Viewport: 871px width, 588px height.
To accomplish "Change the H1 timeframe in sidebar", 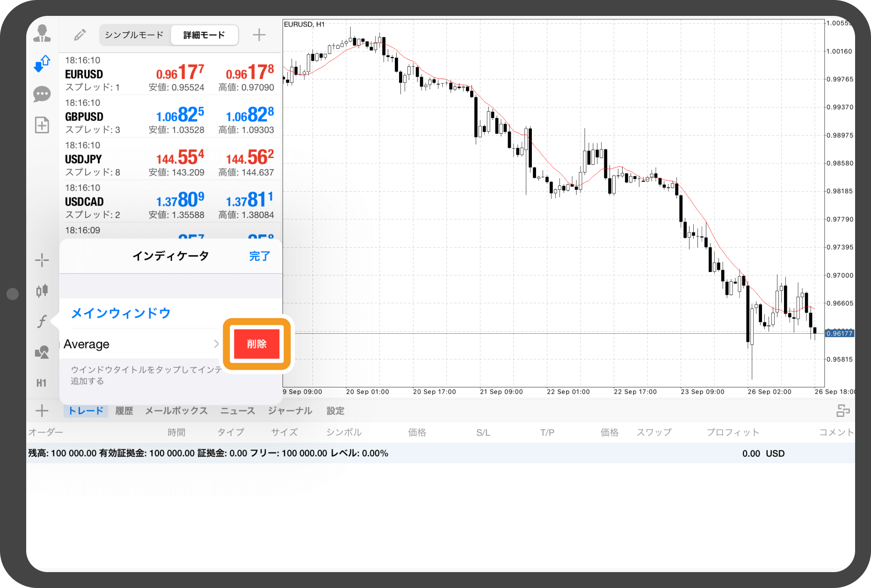I will (x=42, y=383).
